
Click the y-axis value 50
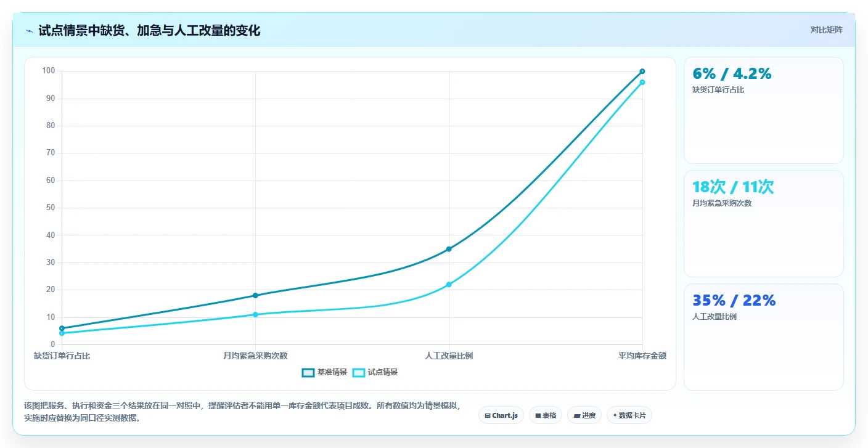pyautogui.click(x=51, y=208)
